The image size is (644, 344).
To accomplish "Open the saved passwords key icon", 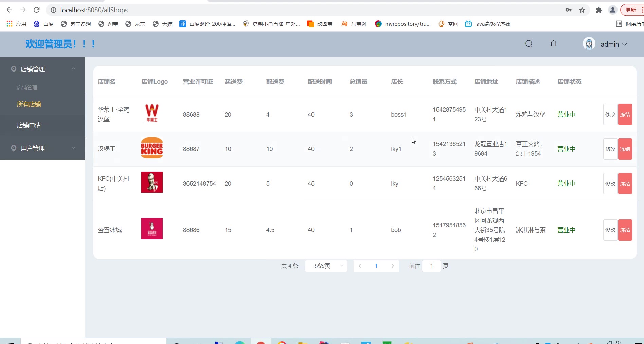I will (x=568, y=10).
